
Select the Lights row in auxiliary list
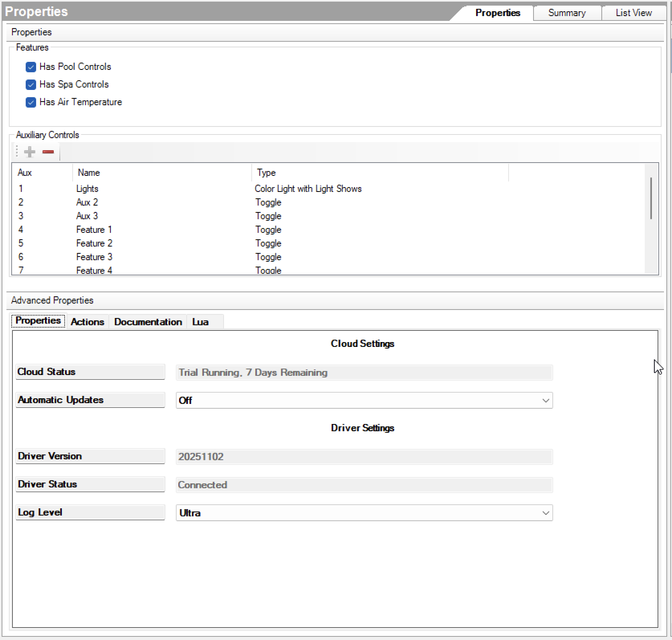pyautogui.click(x=87, y=189)
